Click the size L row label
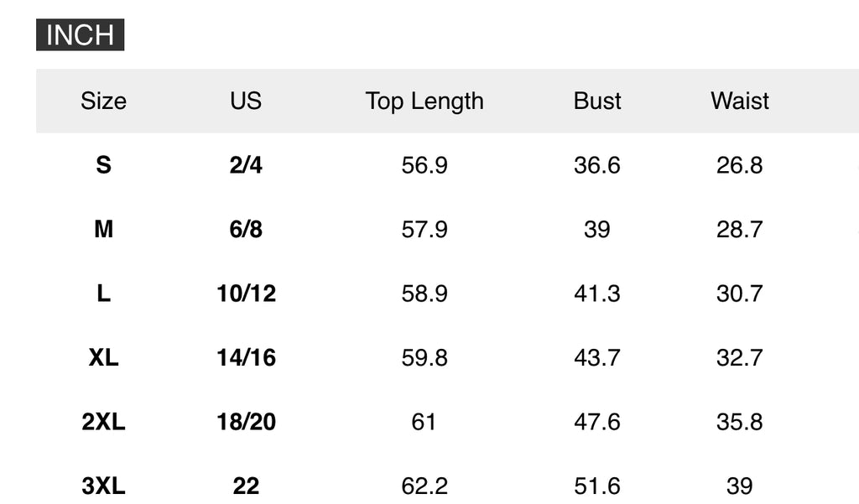The height and width of the screenshot is (504, 859). tap(103, 294)
